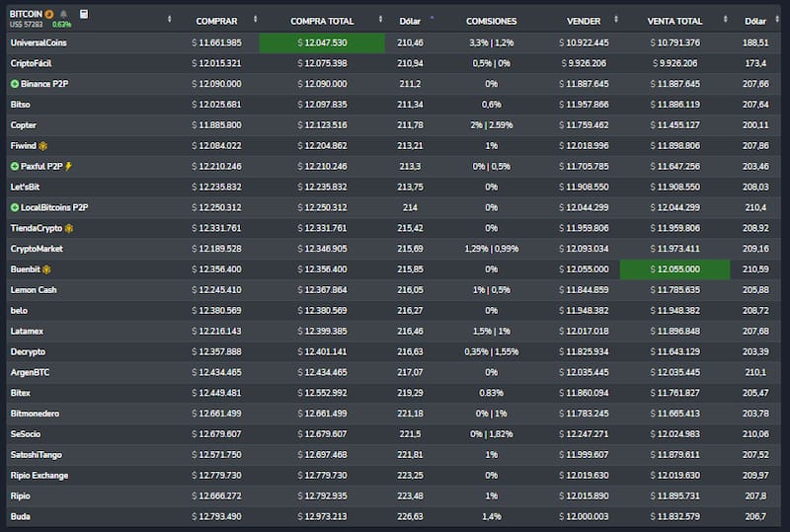Click the lightning bolt beside Paxful P2P
Screen dimensions: 790x532
[x=68, y=166]
